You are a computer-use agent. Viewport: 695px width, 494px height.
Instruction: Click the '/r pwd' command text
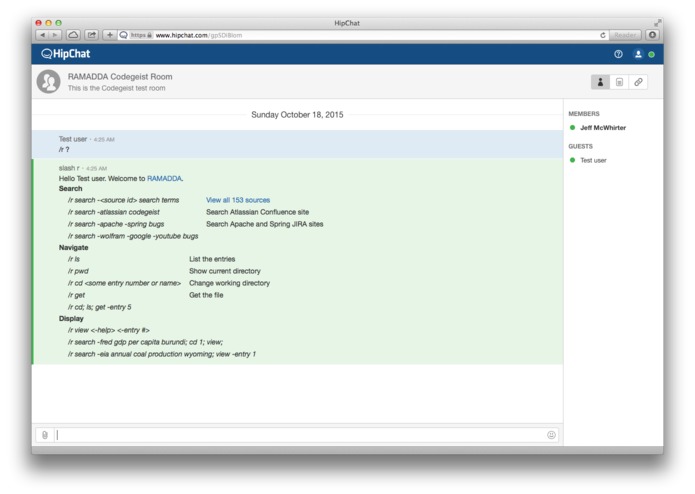pyautogui.click(x=78, y=271)
